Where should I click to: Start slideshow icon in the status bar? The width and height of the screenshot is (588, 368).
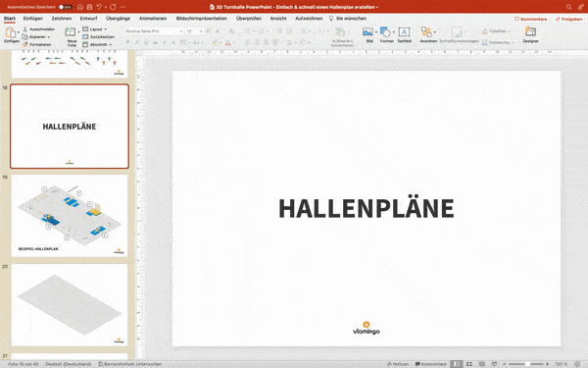tap(494, 364)
